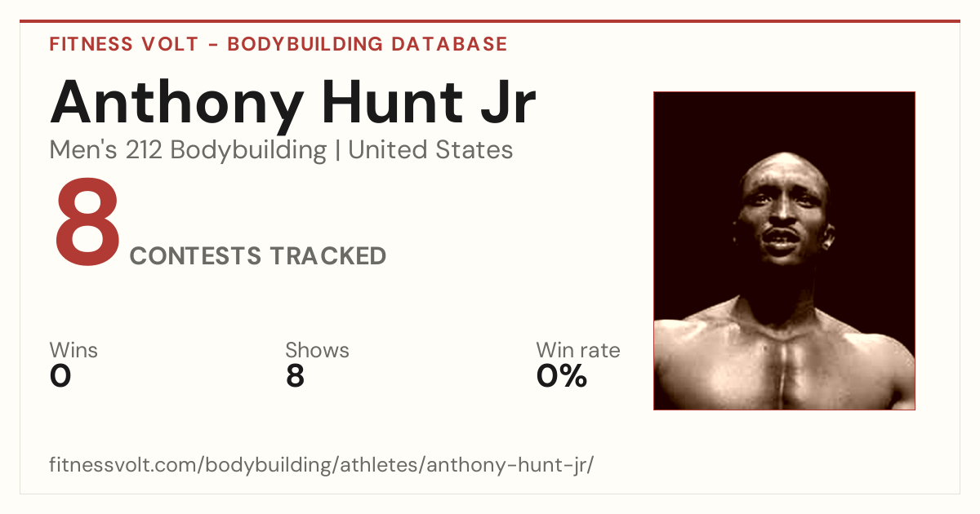Viewport: 980px width, 514px height.
Task: Click the United States country label
Action: [430, 150]
